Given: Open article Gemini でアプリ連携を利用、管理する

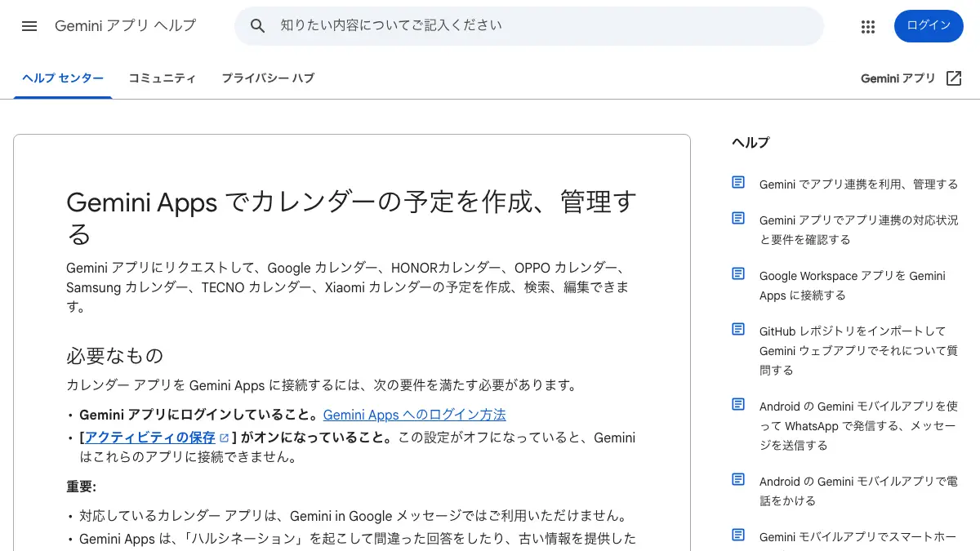Looking at the screenshot, I should tap(858, 184).
